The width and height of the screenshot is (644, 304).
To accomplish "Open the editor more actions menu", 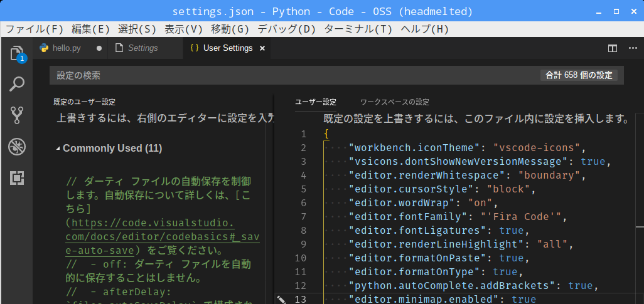I will [631, 48].
